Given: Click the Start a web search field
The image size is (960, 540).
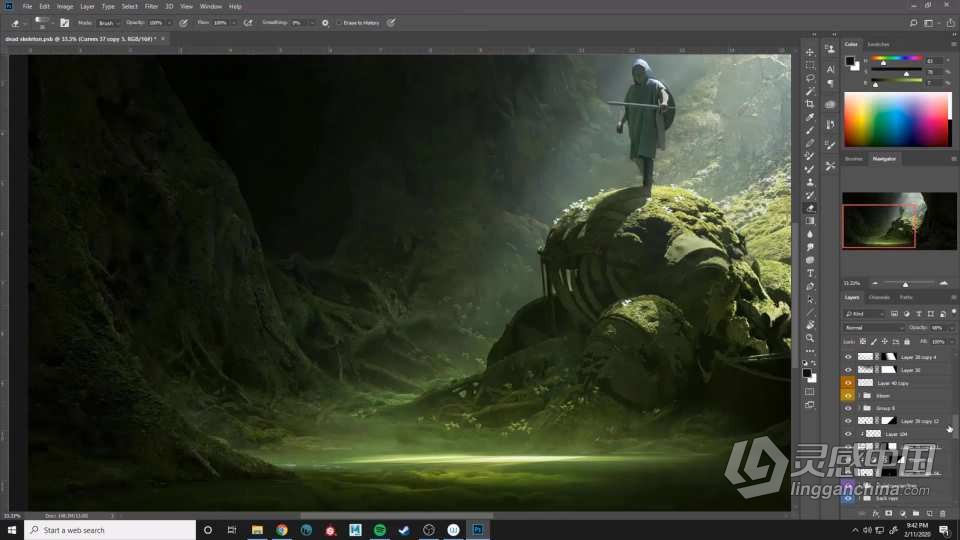Looking at the screenshot, I should tap(110, 530).
